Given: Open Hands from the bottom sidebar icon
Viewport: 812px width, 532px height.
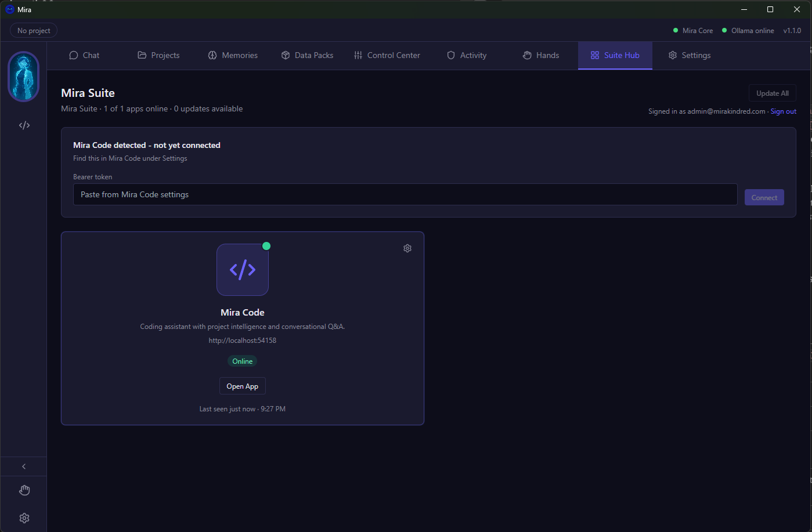Looking at the screenshot, I should click(24, 490).
